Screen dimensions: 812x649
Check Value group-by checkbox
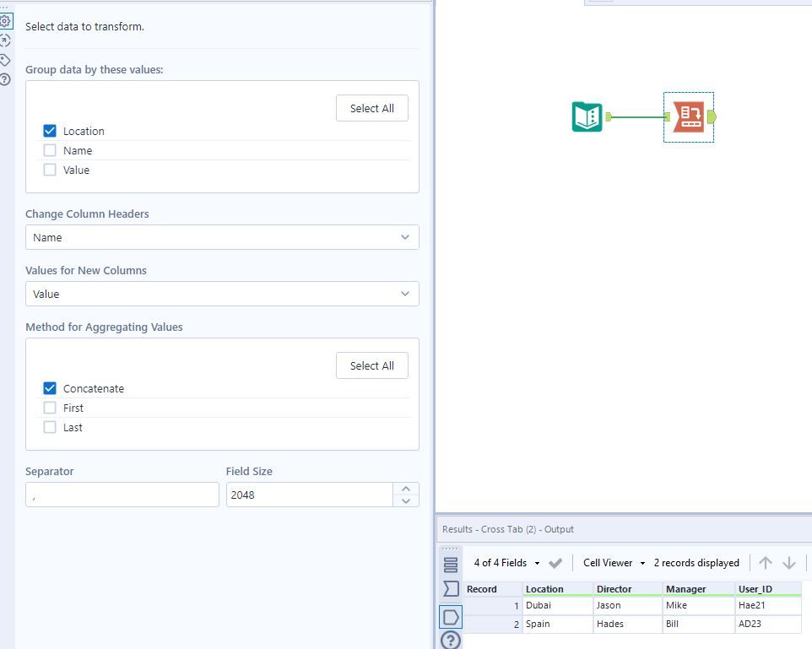[x=50, y=170]
